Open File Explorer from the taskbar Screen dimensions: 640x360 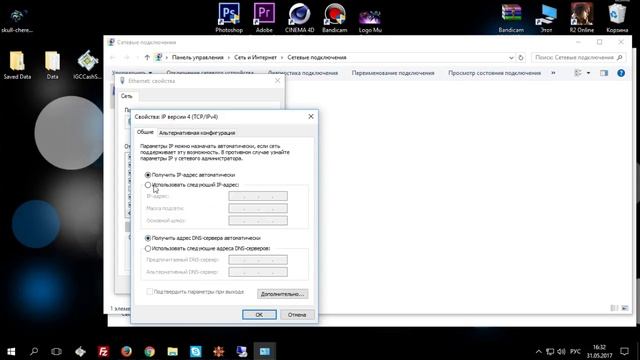173,351
